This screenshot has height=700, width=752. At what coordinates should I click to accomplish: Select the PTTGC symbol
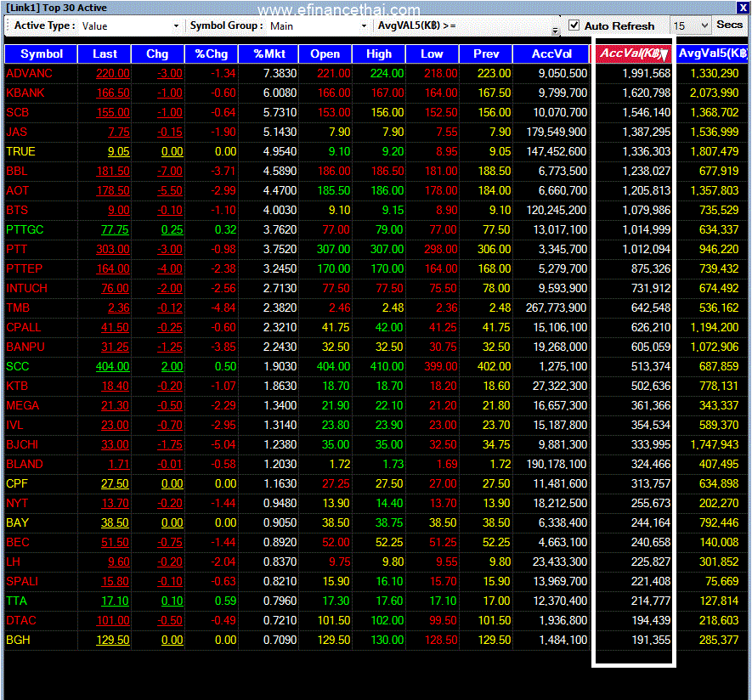25,229
